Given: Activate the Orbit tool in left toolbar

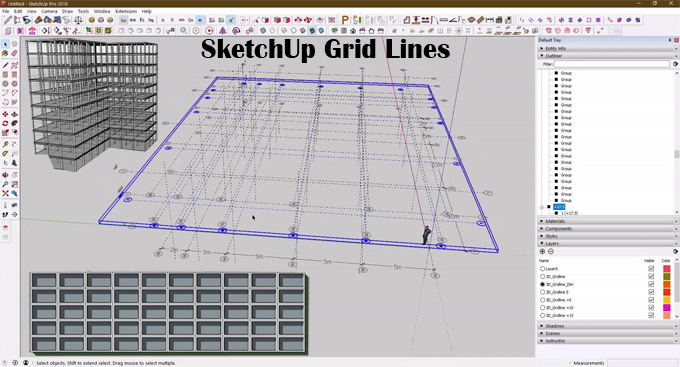Looking at the screenshot, I should [x=5, y=175].
